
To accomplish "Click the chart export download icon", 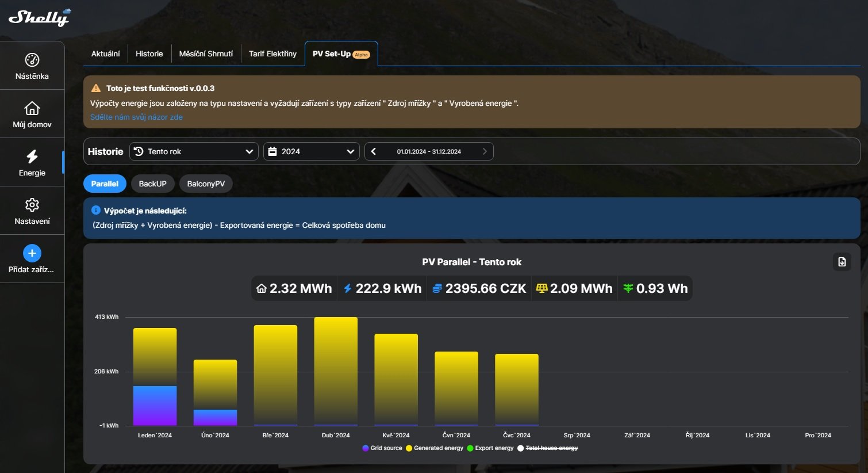I will [x=842, y=262].
